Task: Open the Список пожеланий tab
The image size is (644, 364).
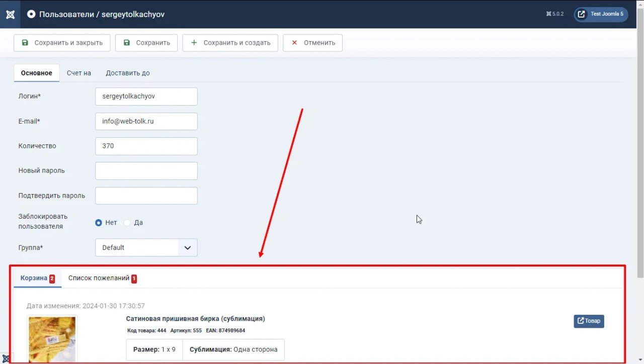Action: (x=103, y=278)
